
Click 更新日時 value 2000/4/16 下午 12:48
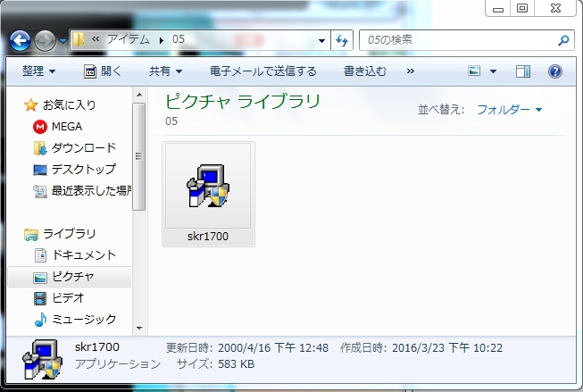[273, 347]
